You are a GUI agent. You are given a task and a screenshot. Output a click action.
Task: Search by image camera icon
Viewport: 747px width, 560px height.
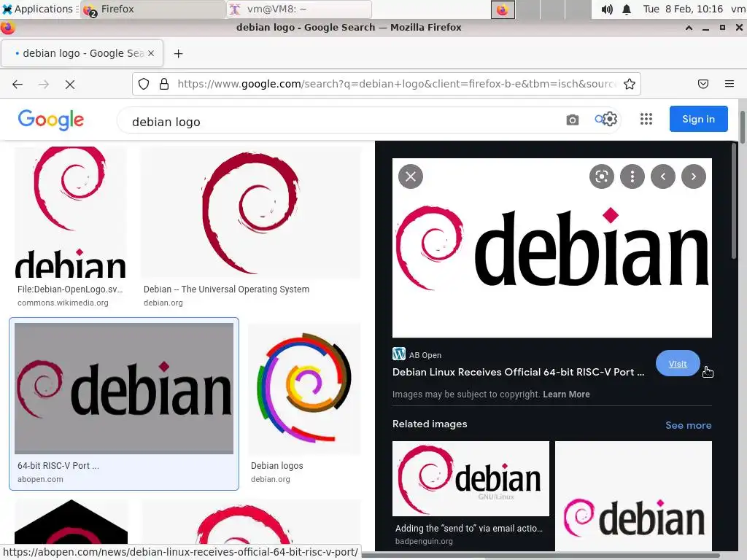tap(573, 120)
